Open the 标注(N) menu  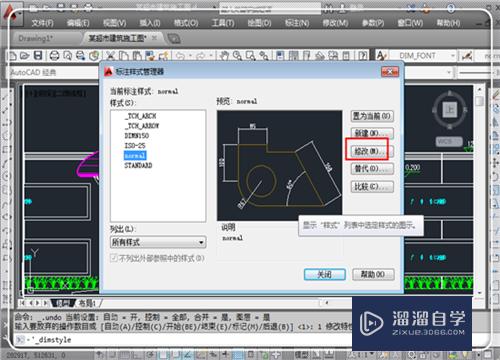pyautogui.click(x=297, y=23)
